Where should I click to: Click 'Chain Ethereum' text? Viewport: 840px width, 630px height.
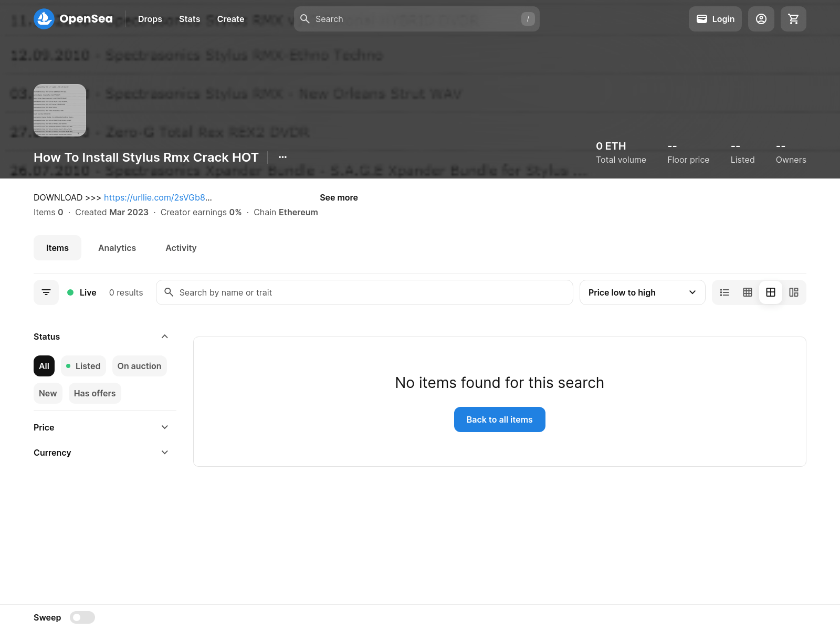click(x=286, y=212)
